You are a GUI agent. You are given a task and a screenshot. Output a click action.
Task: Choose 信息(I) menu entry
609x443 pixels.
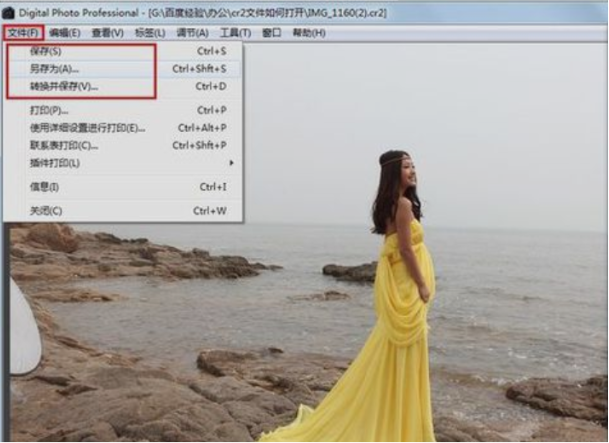pyautogui.click(x=124, y=187)
